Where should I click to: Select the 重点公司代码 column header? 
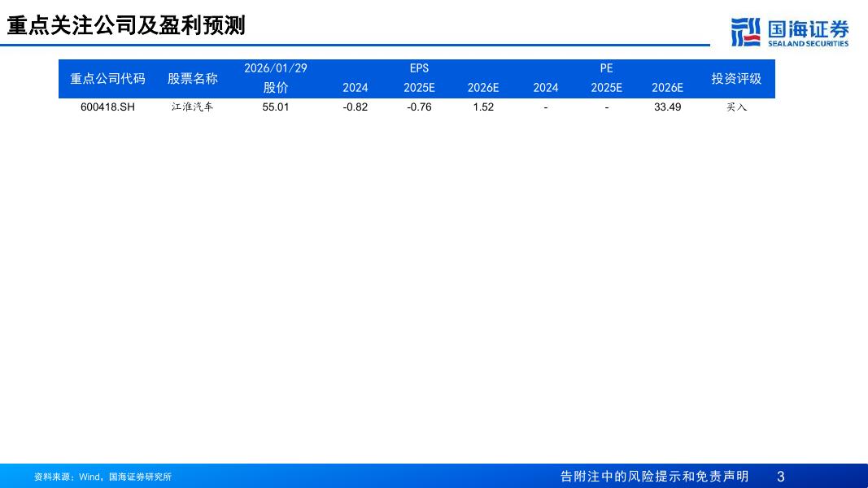tap(107, 79)
